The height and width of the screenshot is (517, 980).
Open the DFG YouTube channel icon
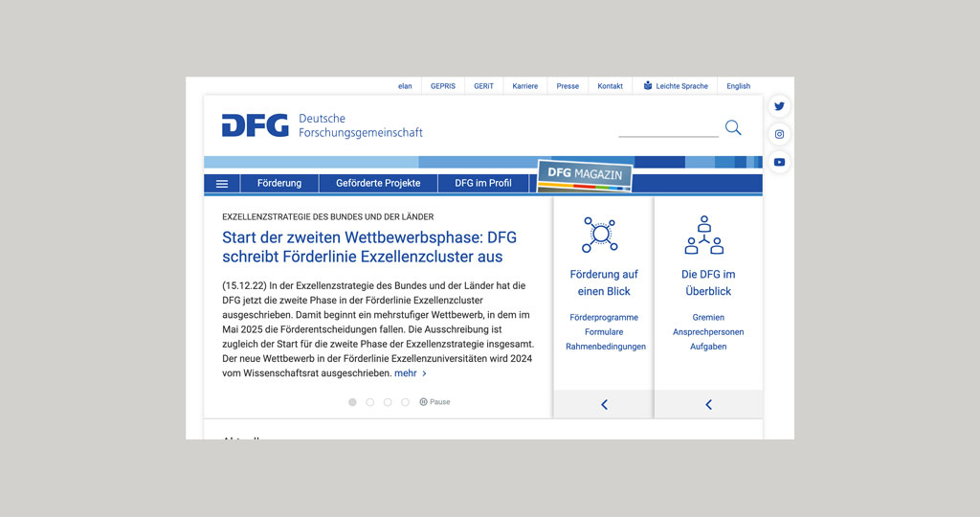coord(779,162)
